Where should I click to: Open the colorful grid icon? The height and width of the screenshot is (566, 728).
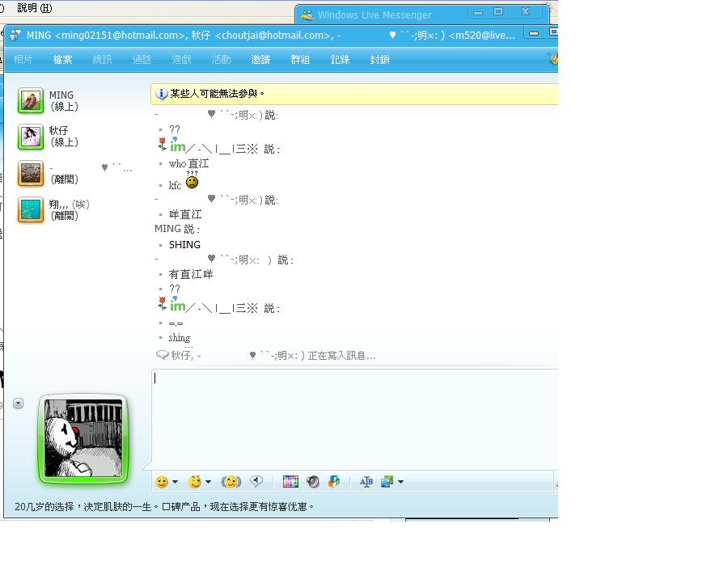pyautogui.click(x=290, y=482)
